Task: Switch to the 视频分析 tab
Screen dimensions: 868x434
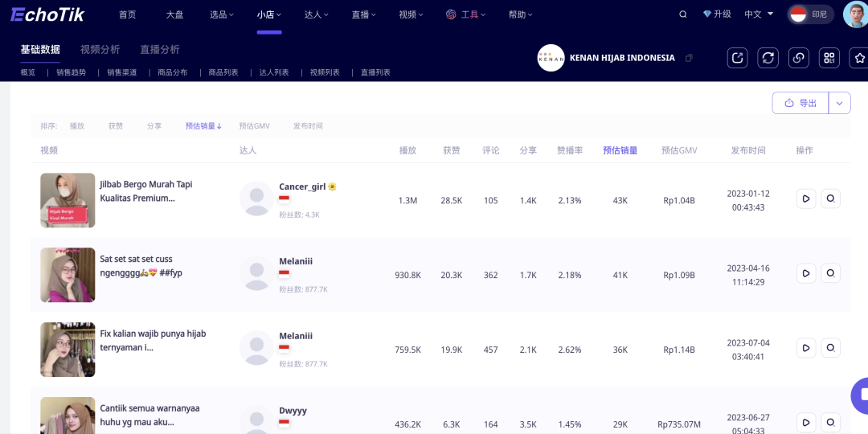Action: [100, 49]
